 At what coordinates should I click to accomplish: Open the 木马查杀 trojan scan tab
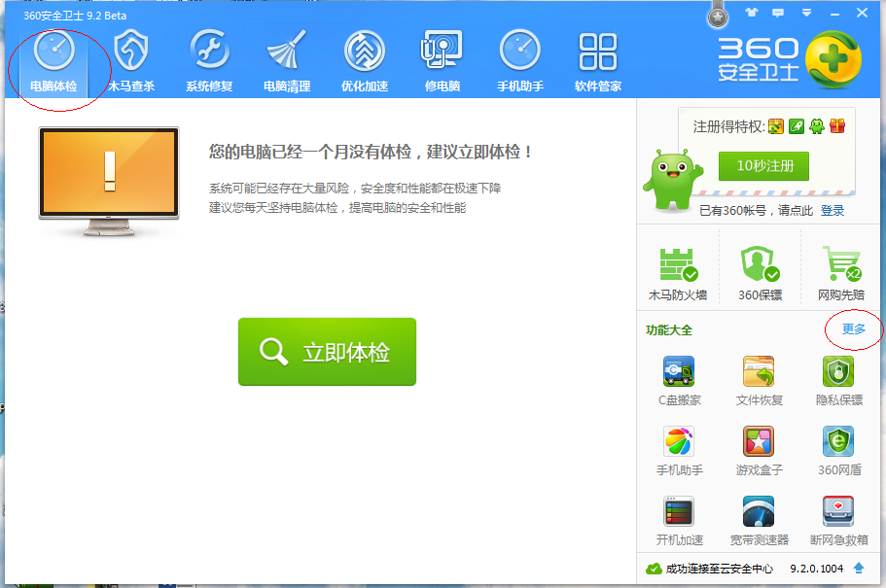point(131,61)
